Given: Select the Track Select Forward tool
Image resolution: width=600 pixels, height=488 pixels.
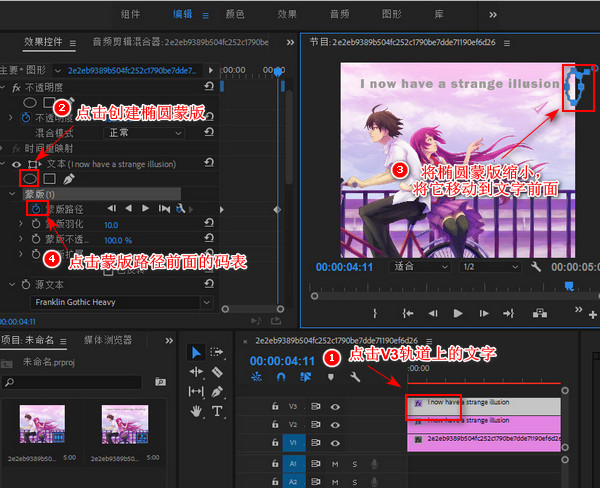Looking at the screenshot, I should [x=217, y=352].
